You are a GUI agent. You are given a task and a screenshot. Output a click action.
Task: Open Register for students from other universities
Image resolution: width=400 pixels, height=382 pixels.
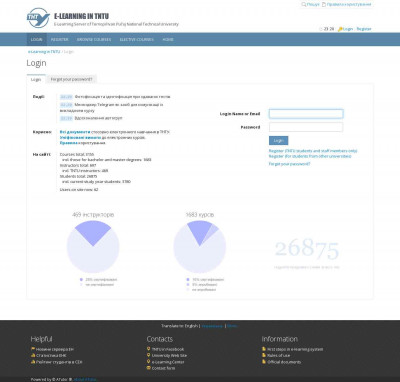point(310,156)
